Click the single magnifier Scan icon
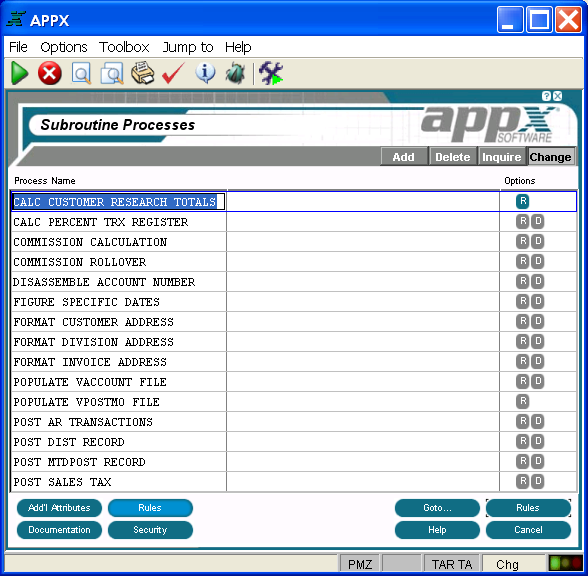Image resolution: width=588 pixels, height=576 pixels. 81,74
